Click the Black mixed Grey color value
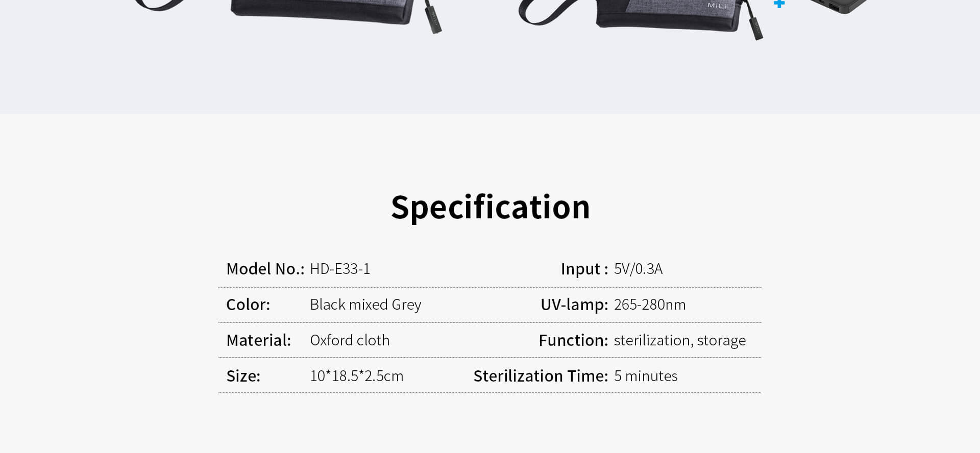The image size is (980, 453). coord(365,305)
